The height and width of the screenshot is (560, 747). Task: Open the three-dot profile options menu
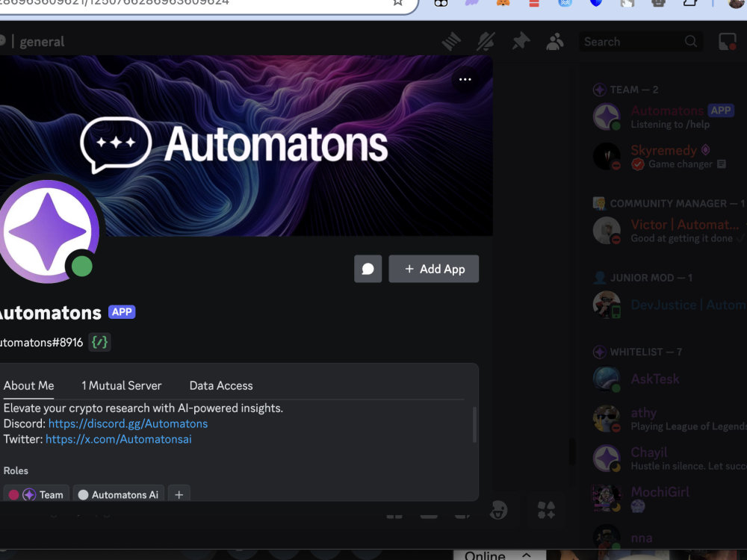pyautogui.click(x=465, y=80)
